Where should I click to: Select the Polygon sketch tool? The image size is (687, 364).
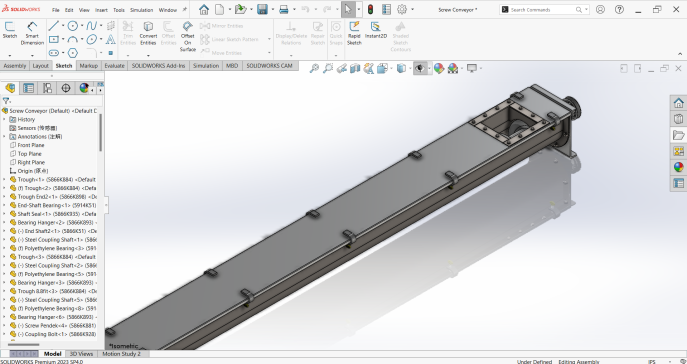tap(73, 53)
